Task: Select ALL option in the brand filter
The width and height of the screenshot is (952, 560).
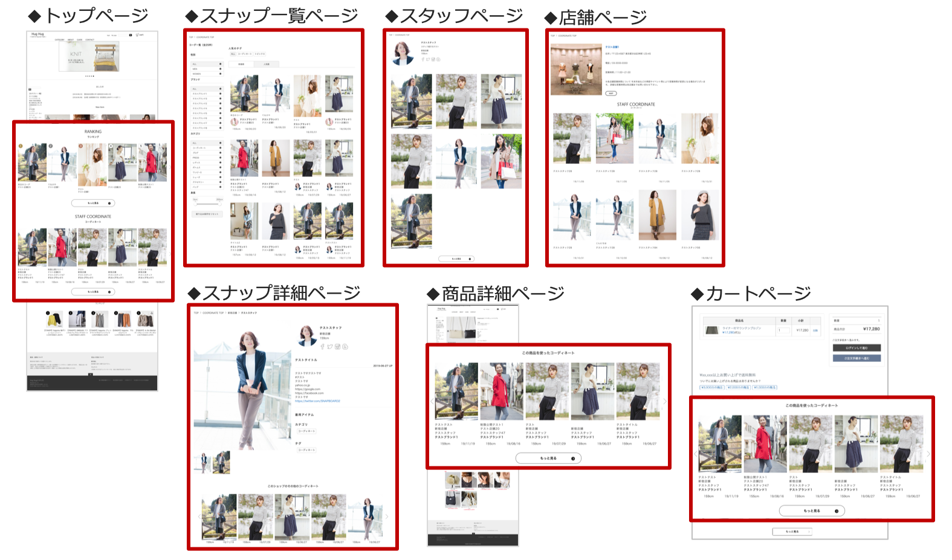Action: (x=220, y=89)
